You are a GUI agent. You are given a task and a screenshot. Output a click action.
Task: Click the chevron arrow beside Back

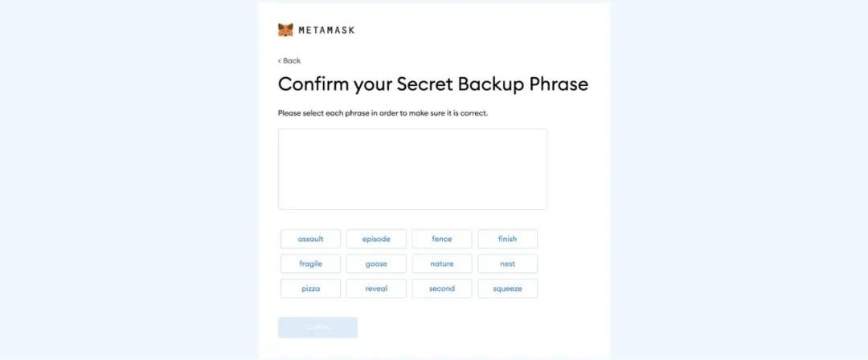click(280, 61)
